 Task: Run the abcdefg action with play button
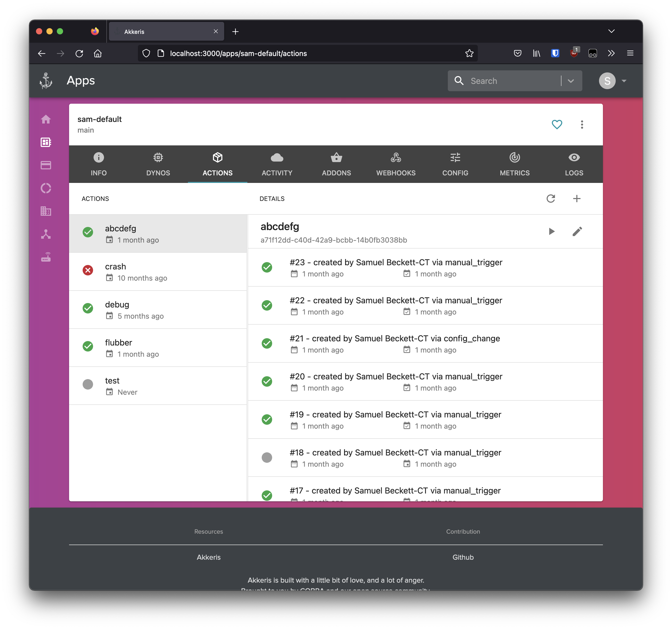(551, 231)
